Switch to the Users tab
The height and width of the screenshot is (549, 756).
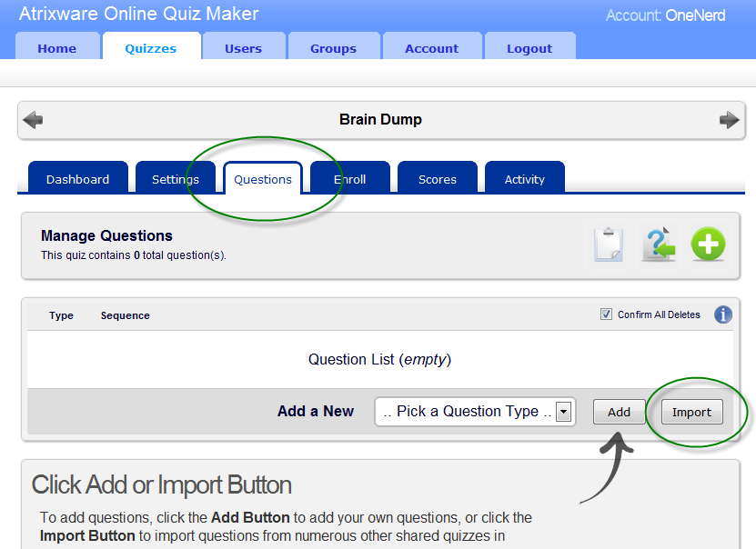tap(244, 46)
